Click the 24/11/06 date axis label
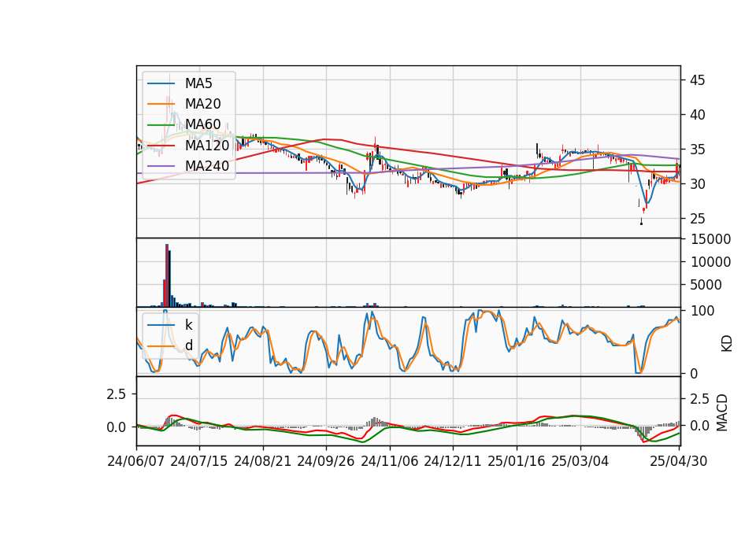 coord(389,461)
